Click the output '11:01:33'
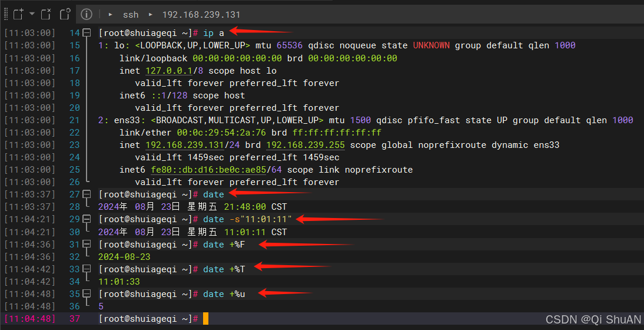644x330 pixels. coord(119,282)
